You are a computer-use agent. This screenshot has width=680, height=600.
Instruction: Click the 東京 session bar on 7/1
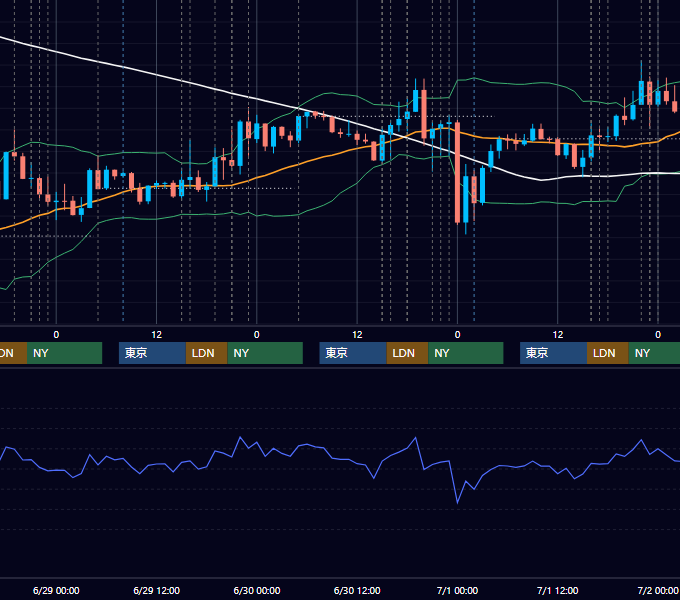point(553,353)
